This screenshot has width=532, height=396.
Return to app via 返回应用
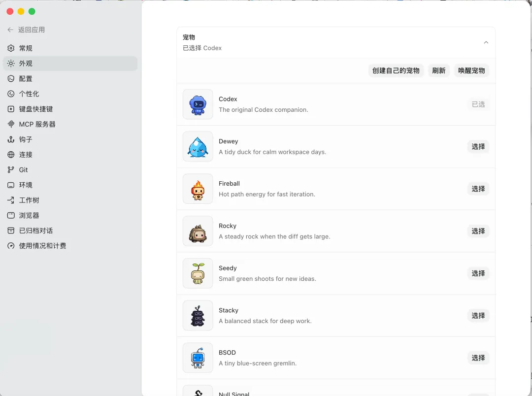click(26, 30)
